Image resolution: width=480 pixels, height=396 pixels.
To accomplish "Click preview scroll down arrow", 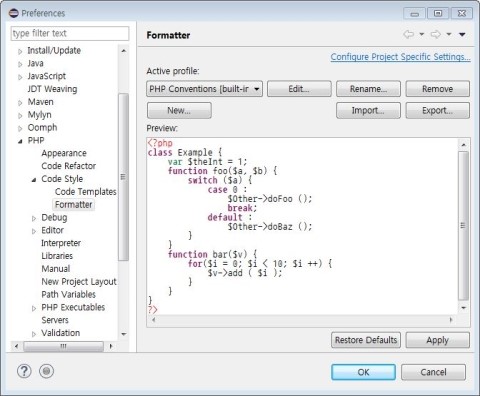I will tap(463, 308).
